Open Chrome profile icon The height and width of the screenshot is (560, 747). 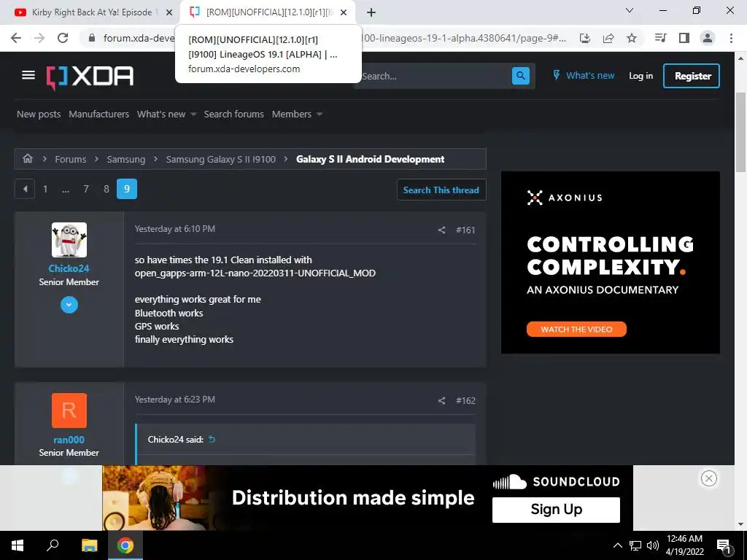(708, 38)
